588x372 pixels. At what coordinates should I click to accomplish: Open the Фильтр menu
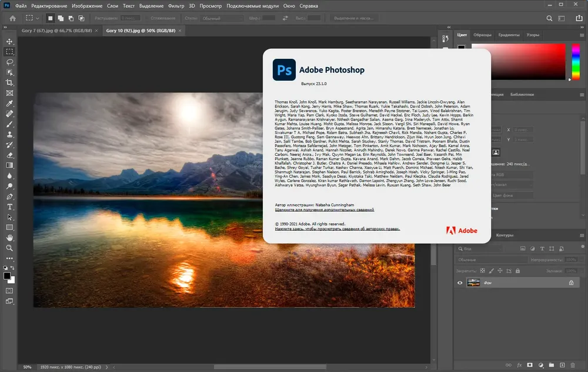[x=176, y=6]
